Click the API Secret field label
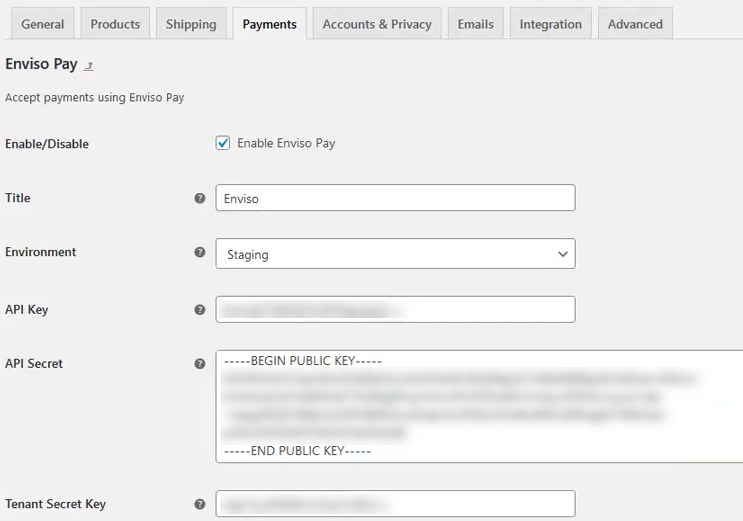Screen dimensions: 743x521 [34, 364]
